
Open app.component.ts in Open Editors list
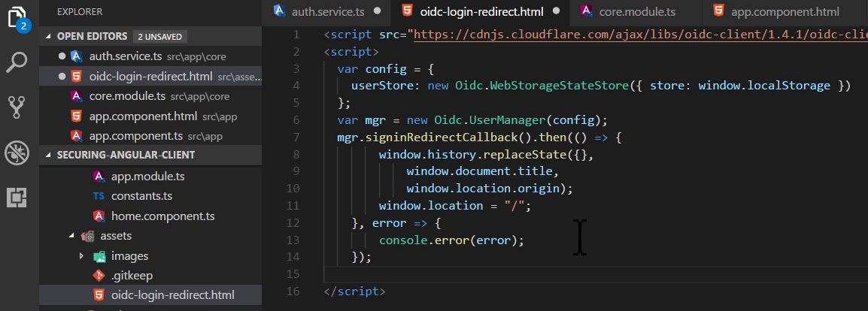(150, 135)
